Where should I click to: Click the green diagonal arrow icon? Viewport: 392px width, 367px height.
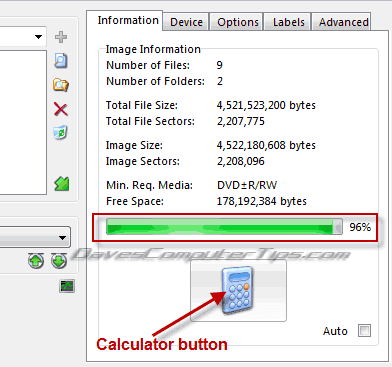[x=61, y=184]
